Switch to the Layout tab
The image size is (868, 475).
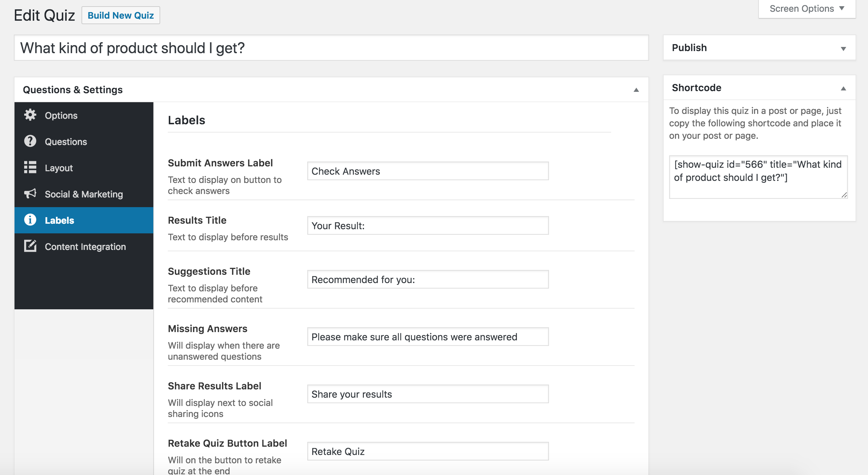[x=59, y=168]
